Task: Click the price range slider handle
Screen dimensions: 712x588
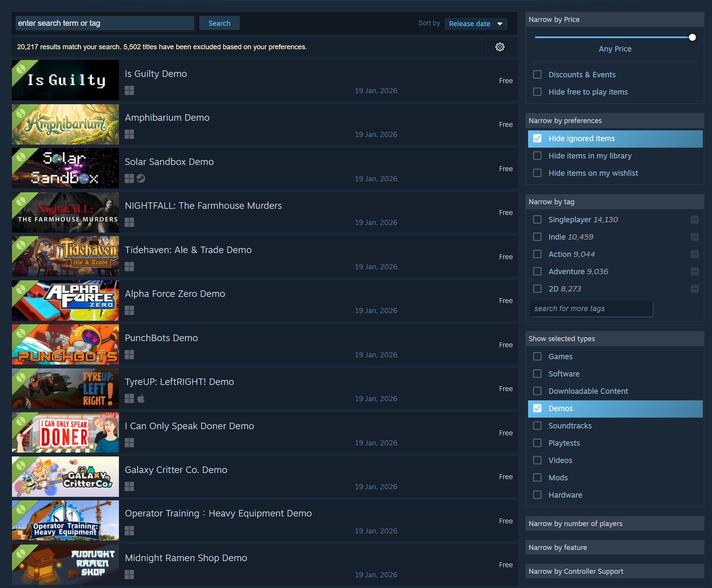Action: [x=692, y=37]
